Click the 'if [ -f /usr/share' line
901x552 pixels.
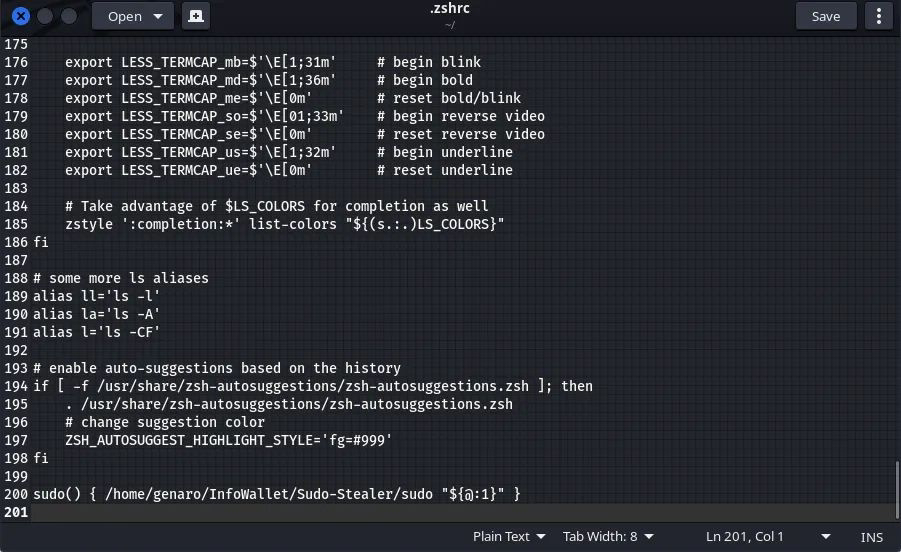[313, 386]
